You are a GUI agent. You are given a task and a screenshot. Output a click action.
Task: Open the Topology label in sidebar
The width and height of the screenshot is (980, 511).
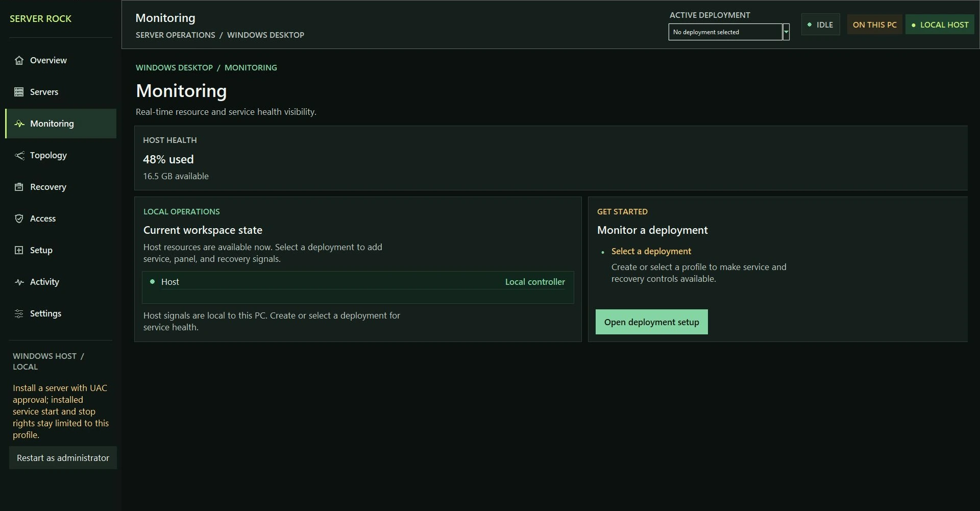(x=48, y=155)
